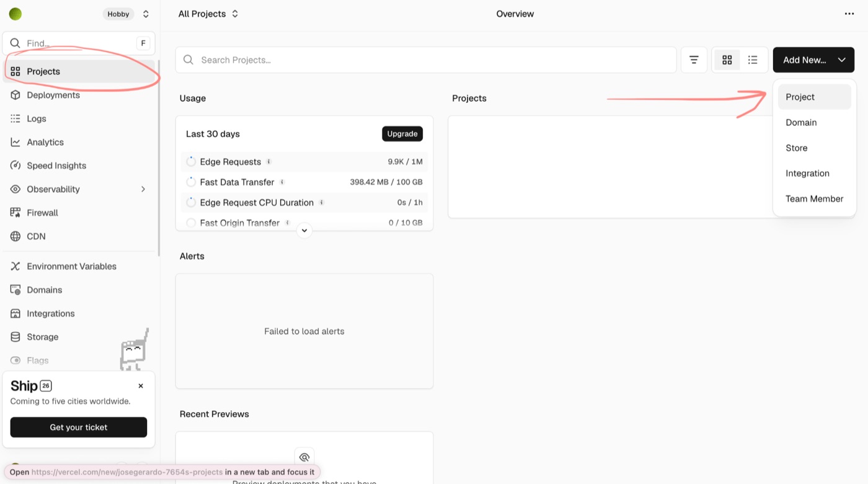Expand the full Usage list
The width and height of the screenshot is (868, 484).
304,230
